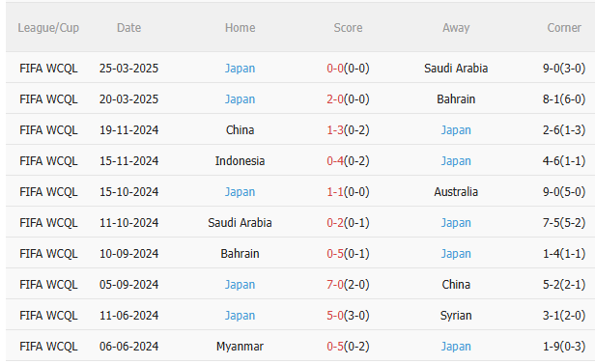Open the 2-0 score against Bahrain
Image resolution: width=595 pixels, height=364 pixels.
pos(335,98)
